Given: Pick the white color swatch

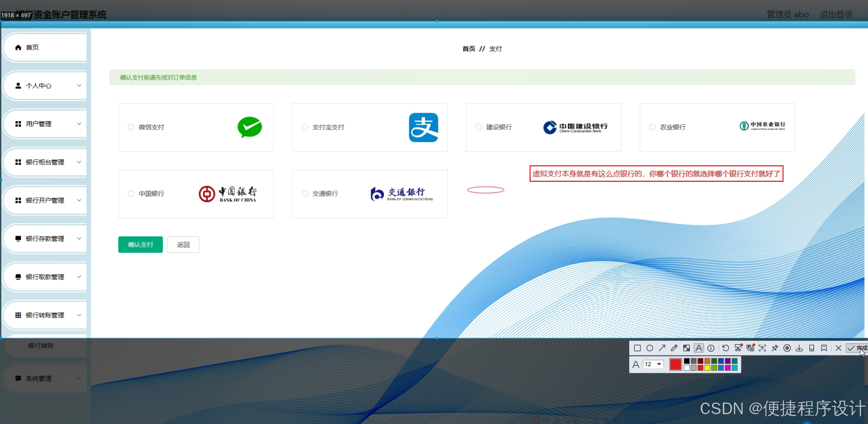Looking at the screenshot, I should point(687,368).
